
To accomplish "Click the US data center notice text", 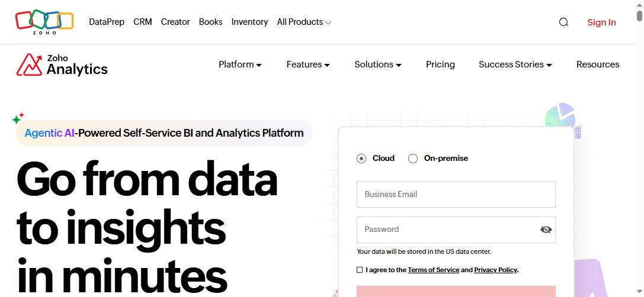I will click(424, 251).
